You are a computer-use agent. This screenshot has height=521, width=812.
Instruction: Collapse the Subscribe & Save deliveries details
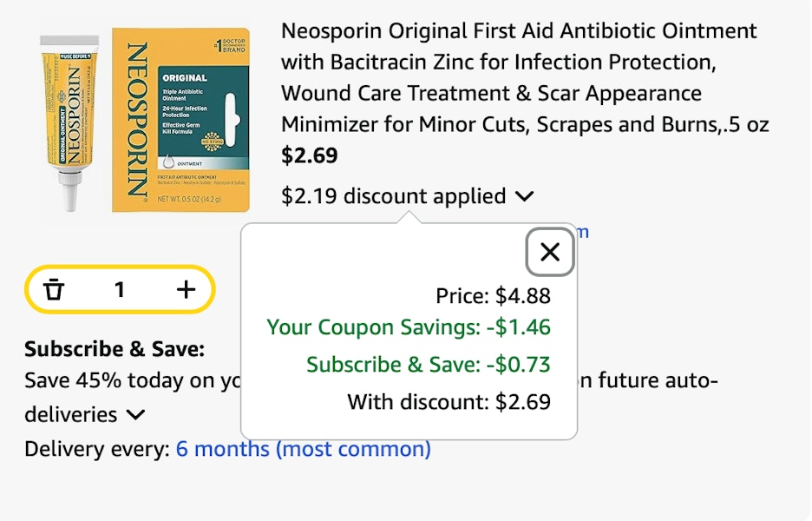click(135, 415)
